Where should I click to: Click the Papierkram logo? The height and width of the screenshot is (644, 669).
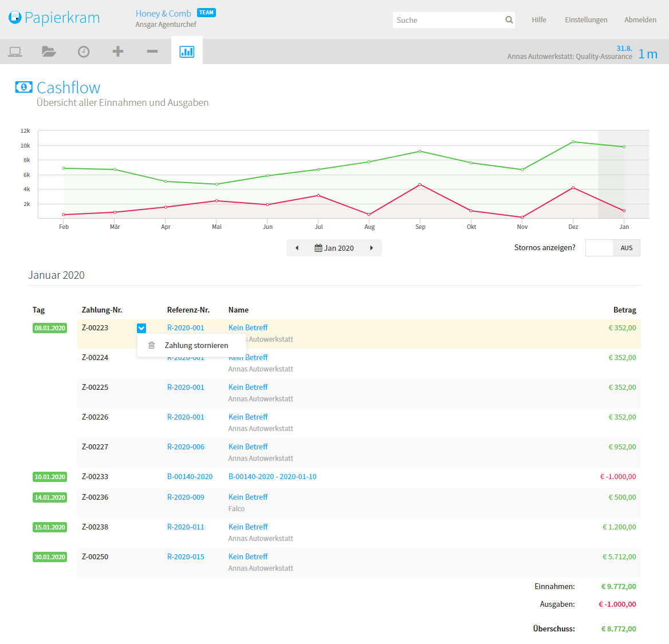[54, 18]
